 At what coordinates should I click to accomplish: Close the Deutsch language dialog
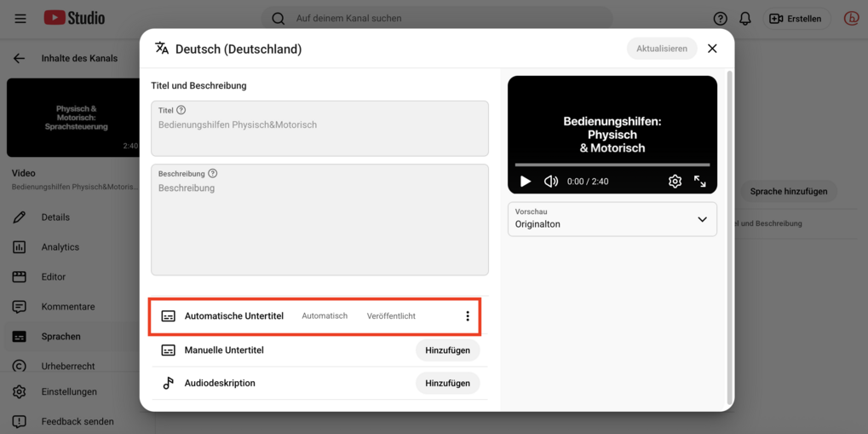tap(712, 49)
